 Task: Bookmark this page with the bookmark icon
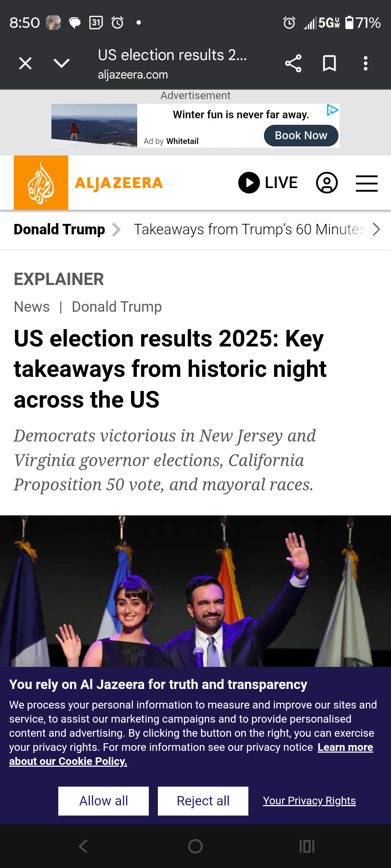pos(329,64)
